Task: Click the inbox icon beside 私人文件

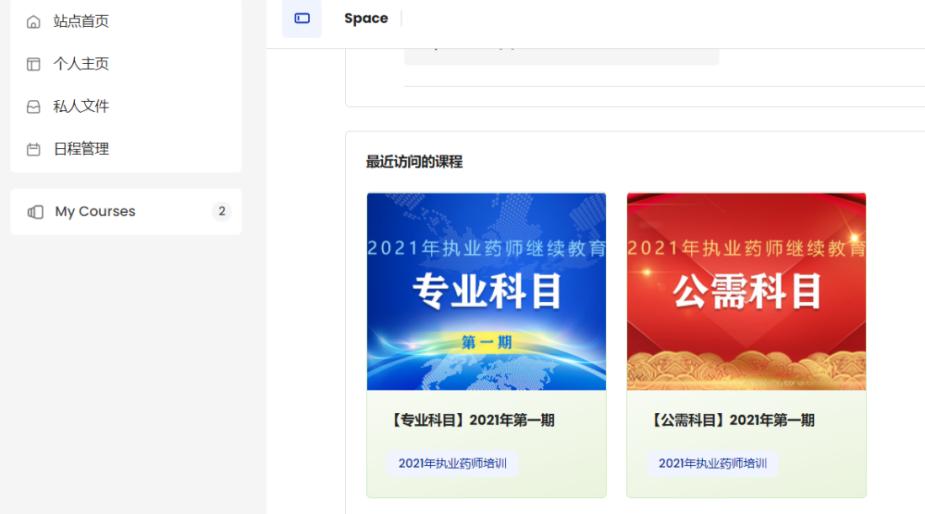Action: coord(34,107)
